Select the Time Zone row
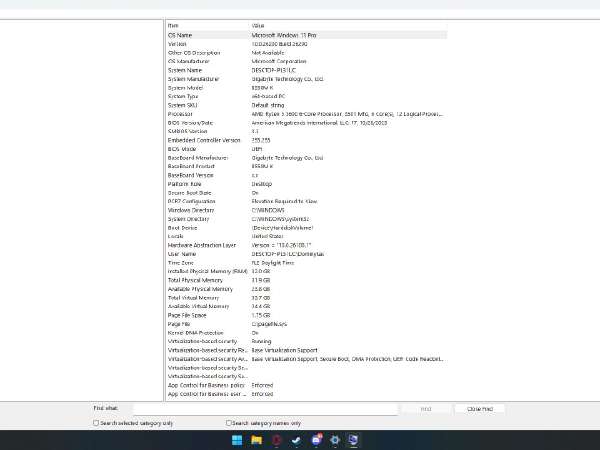 pyautogui.click(x=307, y=263)
